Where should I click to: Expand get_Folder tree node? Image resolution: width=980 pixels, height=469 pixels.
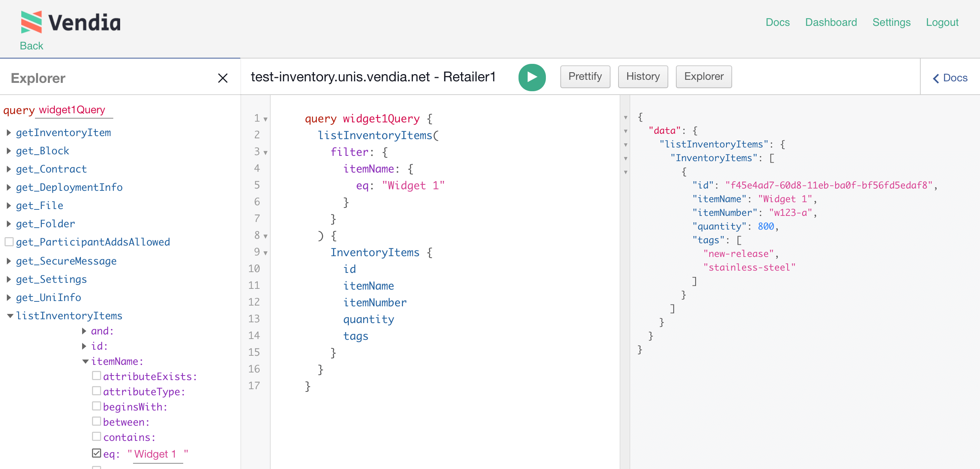pos(9,224)
